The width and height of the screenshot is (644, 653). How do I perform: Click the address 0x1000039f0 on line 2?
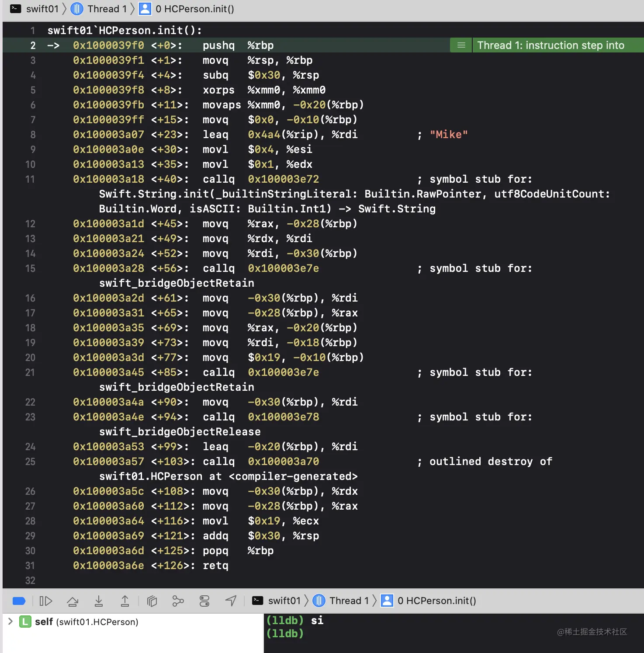point(108,45)
